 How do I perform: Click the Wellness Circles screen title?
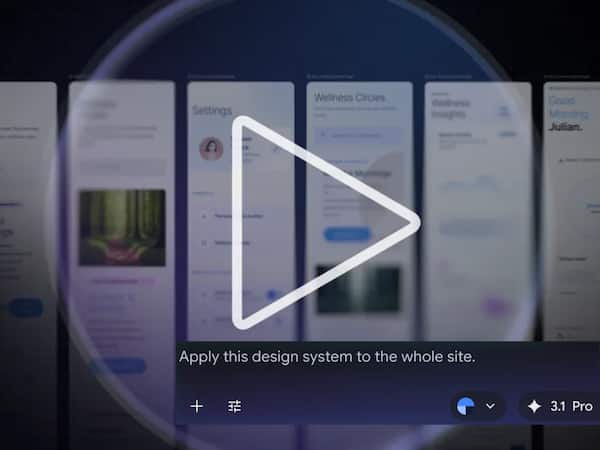[x=350, y=98]
